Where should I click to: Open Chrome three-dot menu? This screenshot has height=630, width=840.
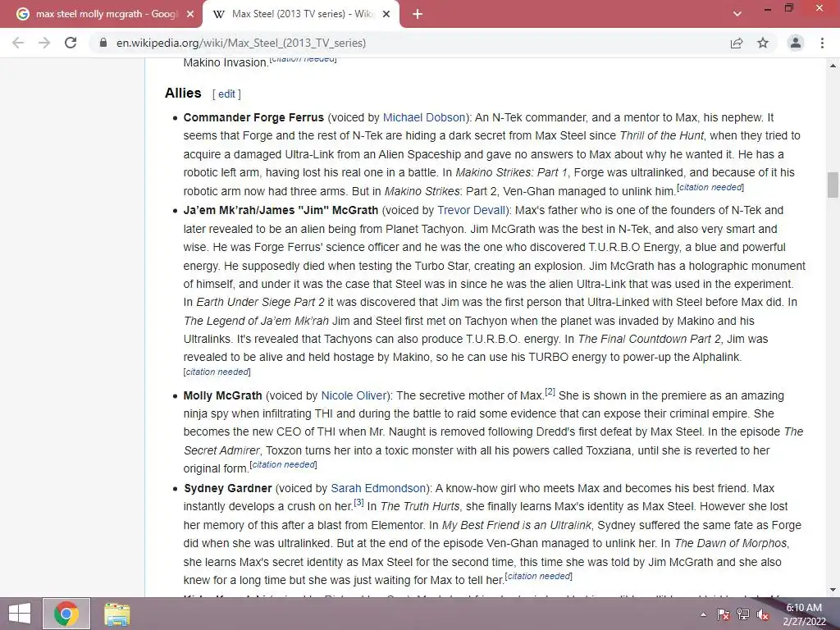click(822, 43)
